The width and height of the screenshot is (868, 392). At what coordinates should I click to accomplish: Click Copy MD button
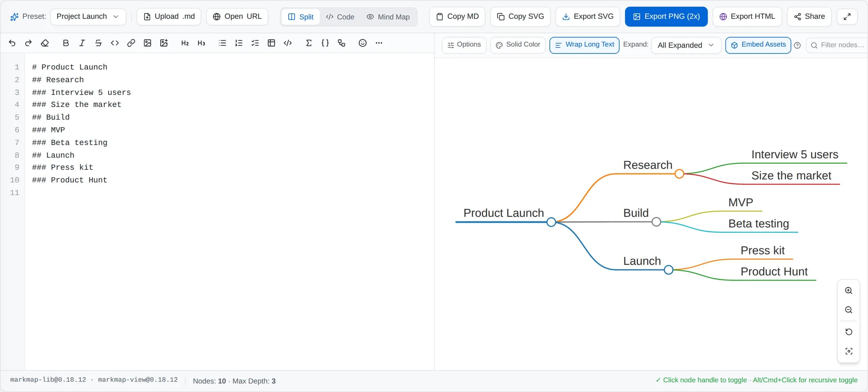coord(457,17)
